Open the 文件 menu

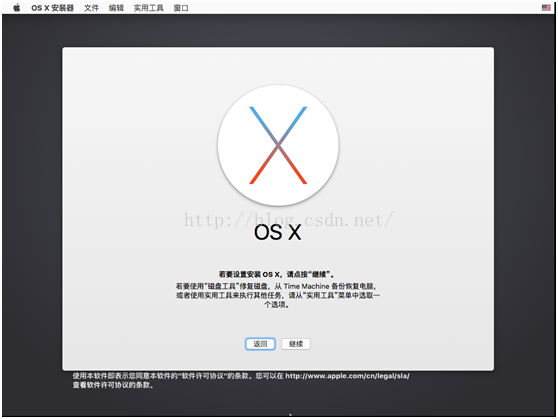(x=91, y=8)
